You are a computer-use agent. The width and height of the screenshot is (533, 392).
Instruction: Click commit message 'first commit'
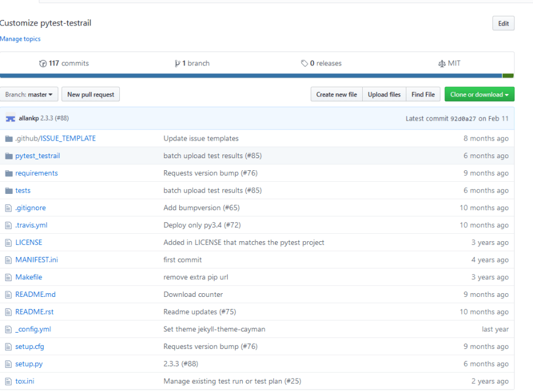[x=182, y=260]
